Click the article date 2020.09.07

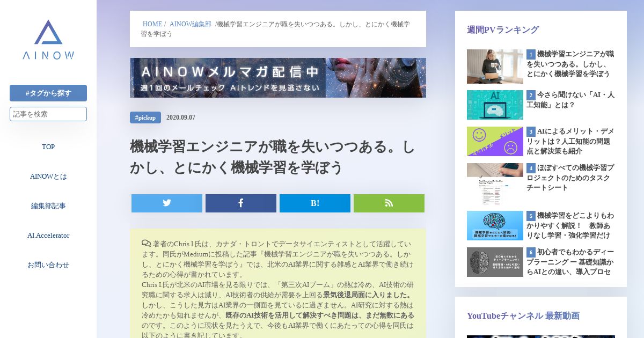[x=181, y=117]
